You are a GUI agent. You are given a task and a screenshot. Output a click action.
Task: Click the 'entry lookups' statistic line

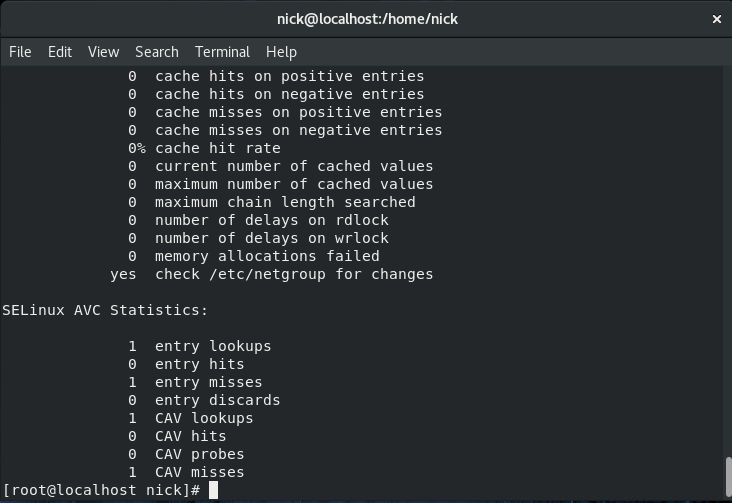(x=199, y=346)
